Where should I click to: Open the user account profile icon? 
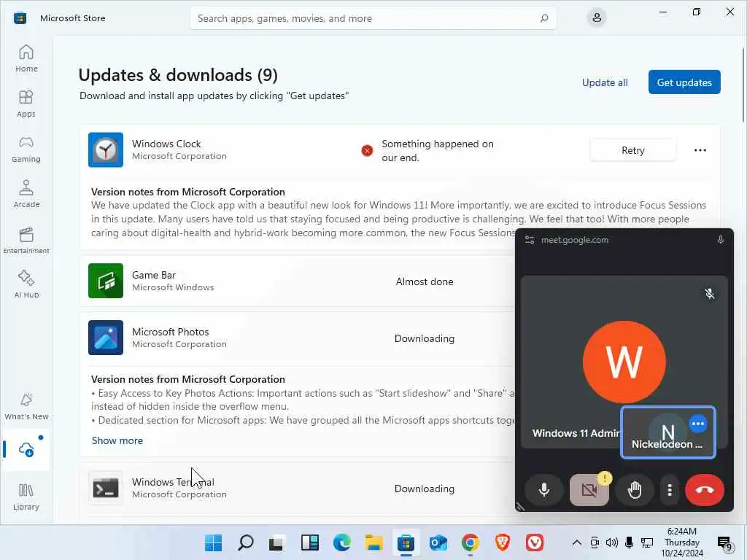click(x=597, y=18)
